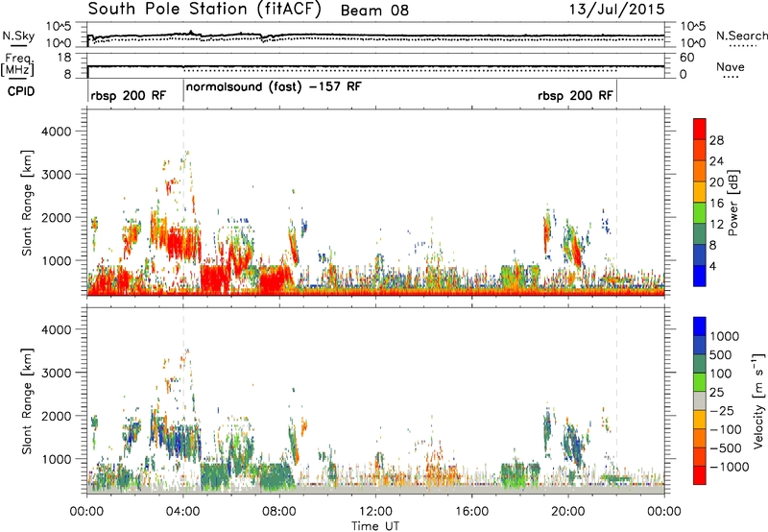768x532 pixels.
Task: Click the '28' power colorbar tick
Action: (716, 140)
